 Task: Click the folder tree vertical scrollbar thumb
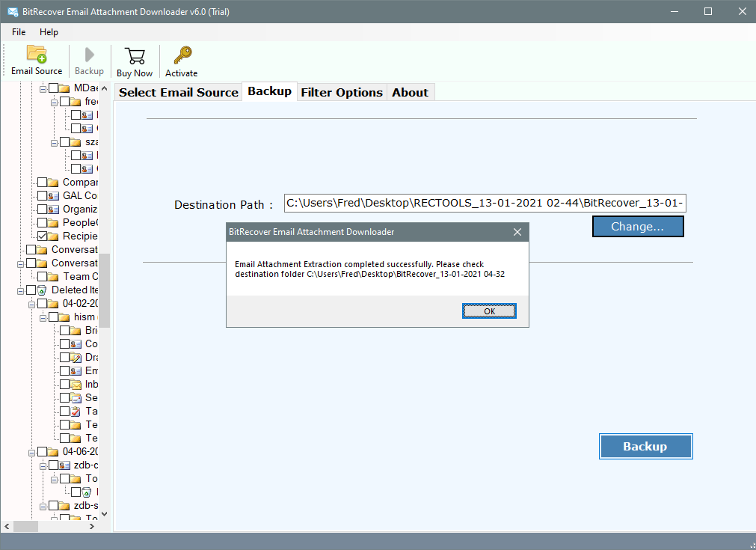(x=105, y=290)
